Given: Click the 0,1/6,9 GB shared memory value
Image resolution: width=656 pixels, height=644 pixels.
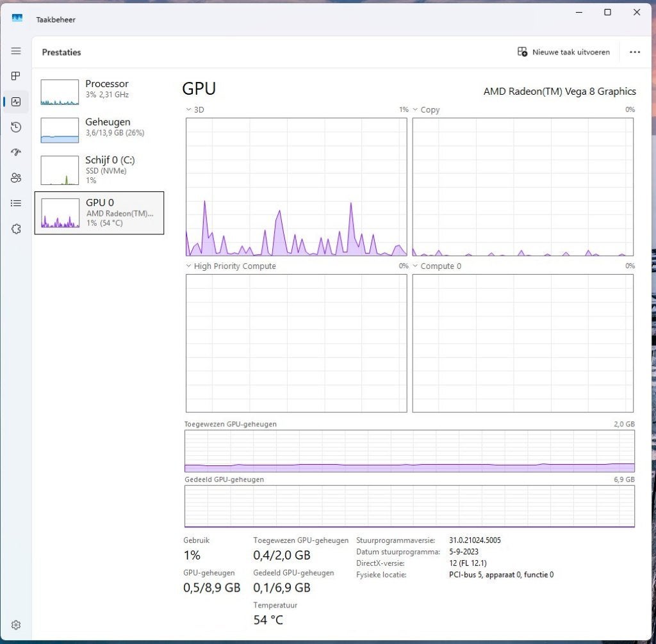Looking at the screenshot, I should tap(282, 588).
